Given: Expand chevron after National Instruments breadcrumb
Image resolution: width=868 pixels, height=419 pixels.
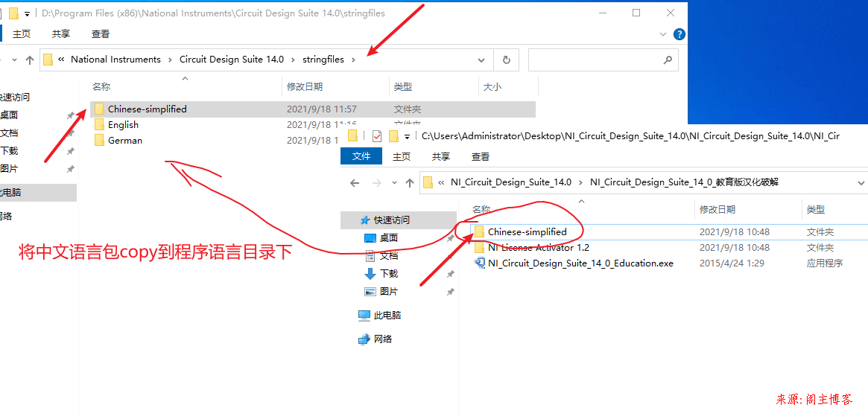Looking at the screenshot, I should 170,60.
